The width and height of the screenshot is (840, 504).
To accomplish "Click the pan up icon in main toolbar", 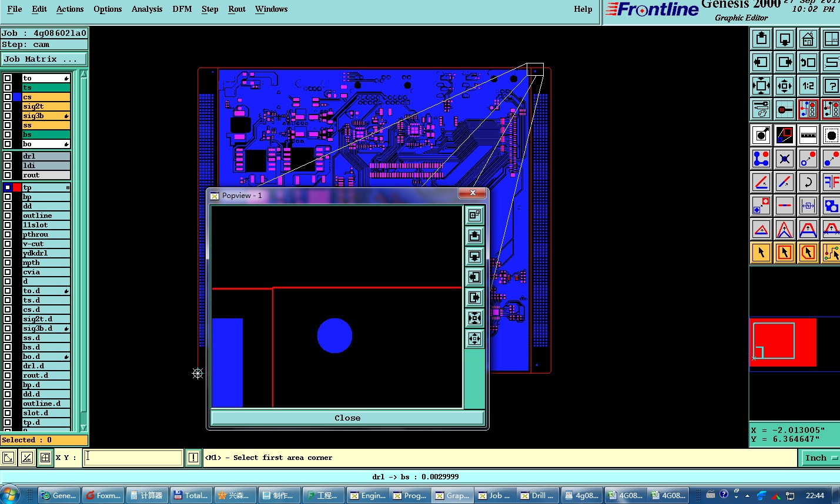I will click(761, 39).
